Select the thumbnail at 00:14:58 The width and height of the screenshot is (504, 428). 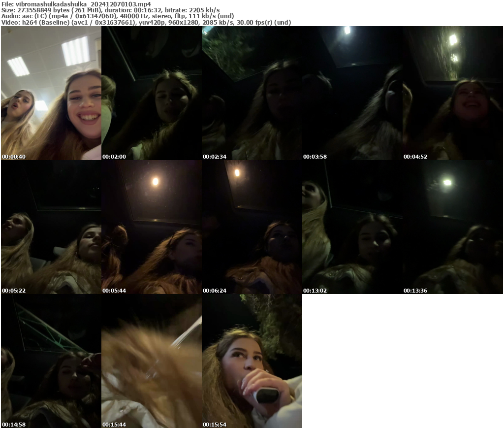[49, 361]
